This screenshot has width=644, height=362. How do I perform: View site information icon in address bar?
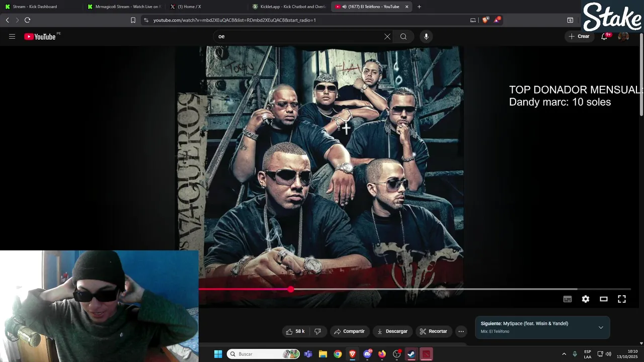click(x=146, y=20)
